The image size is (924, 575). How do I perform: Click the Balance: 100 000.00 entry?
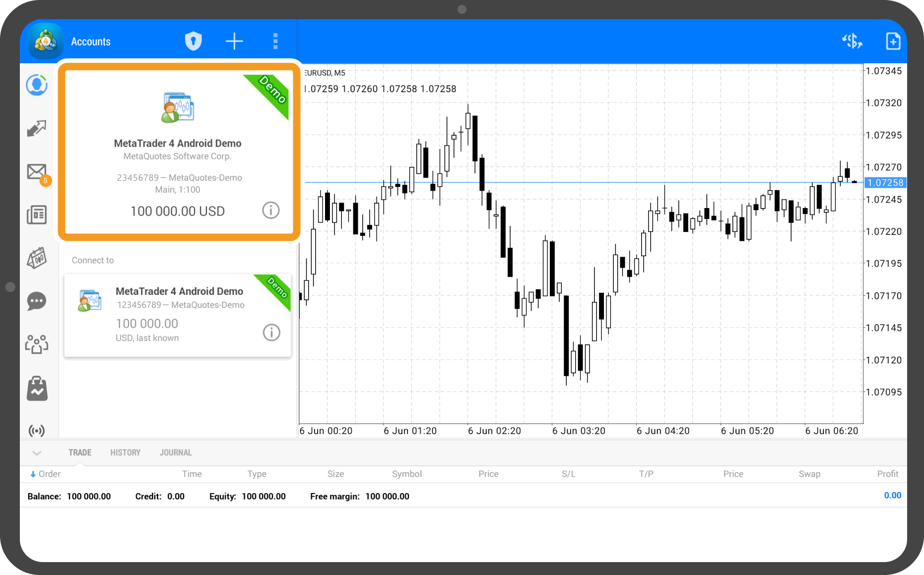[69, 497]
